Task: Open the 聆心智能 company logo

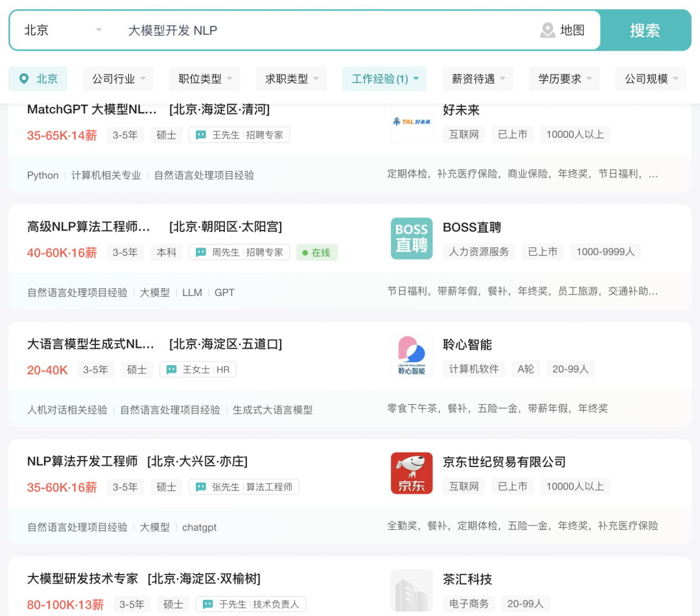Action: pos(412,356)
